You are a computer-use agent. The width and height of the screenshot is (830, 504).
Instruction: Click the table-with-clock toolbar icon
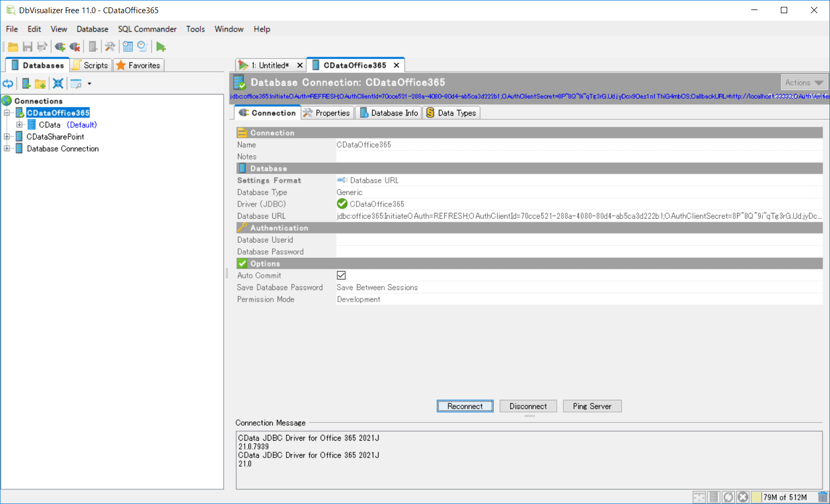[127, 46]
